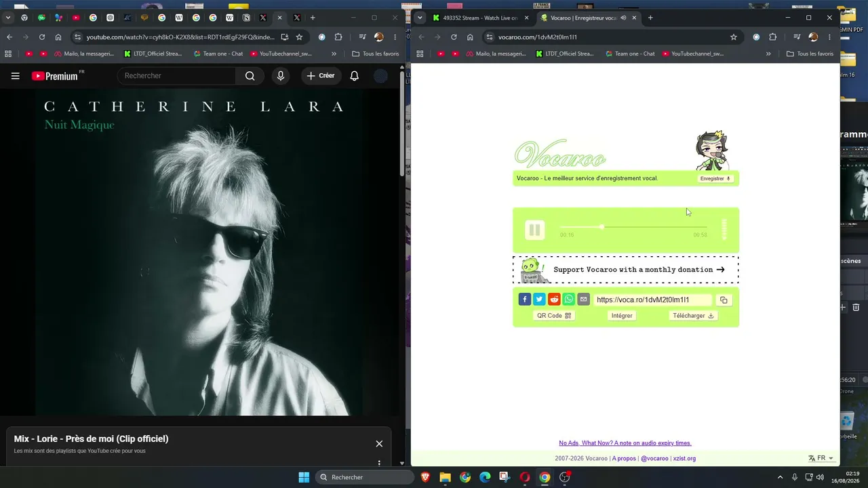This screenshot has height=488, width=868.
Task: Download the recording with Télécharger
Action: click(693, 315)
